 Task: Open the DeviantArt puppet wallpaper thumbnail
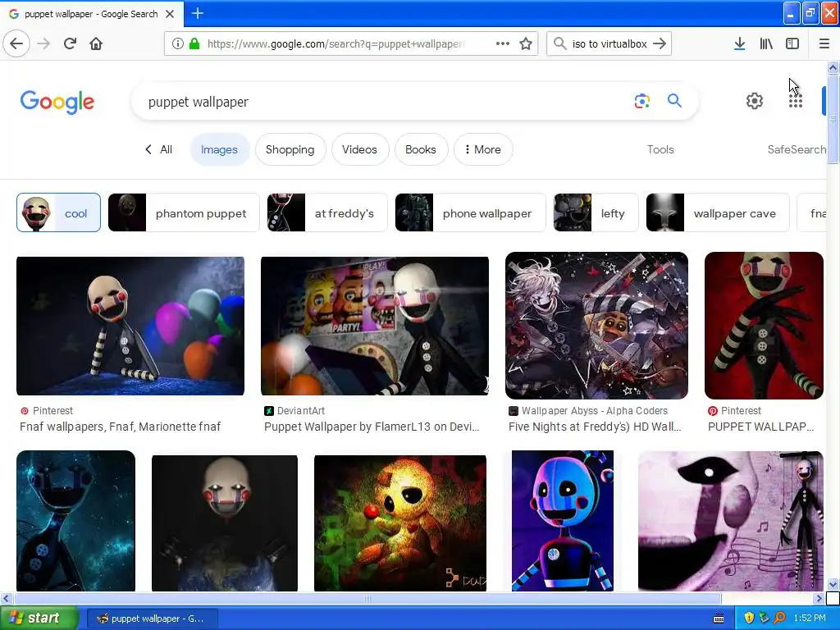click(x=374, y=326)
